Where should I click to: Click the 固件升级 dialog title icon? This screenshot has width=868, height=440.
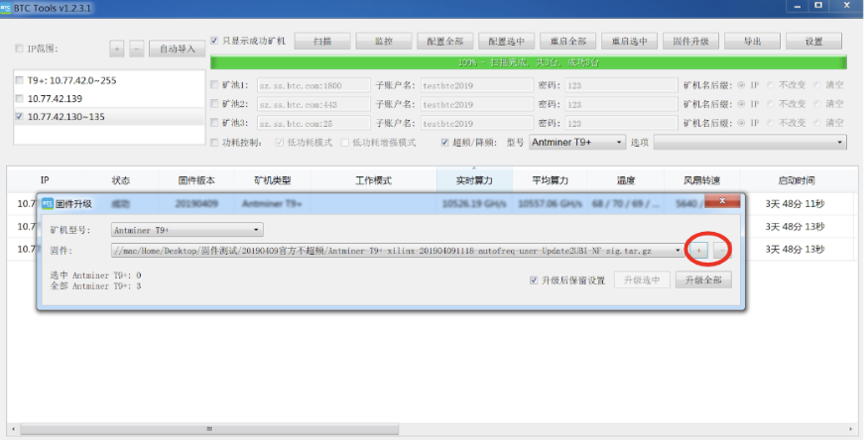click(x=48, y=203)
